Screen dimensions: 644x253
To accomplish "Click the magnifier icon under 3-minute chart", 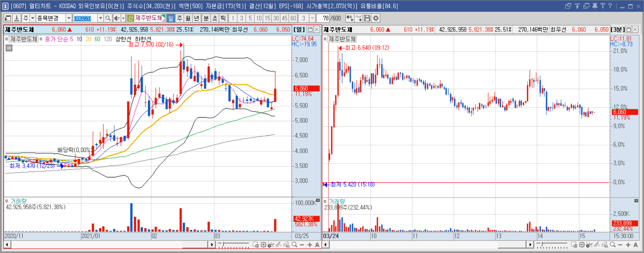I will click(613, 245).
